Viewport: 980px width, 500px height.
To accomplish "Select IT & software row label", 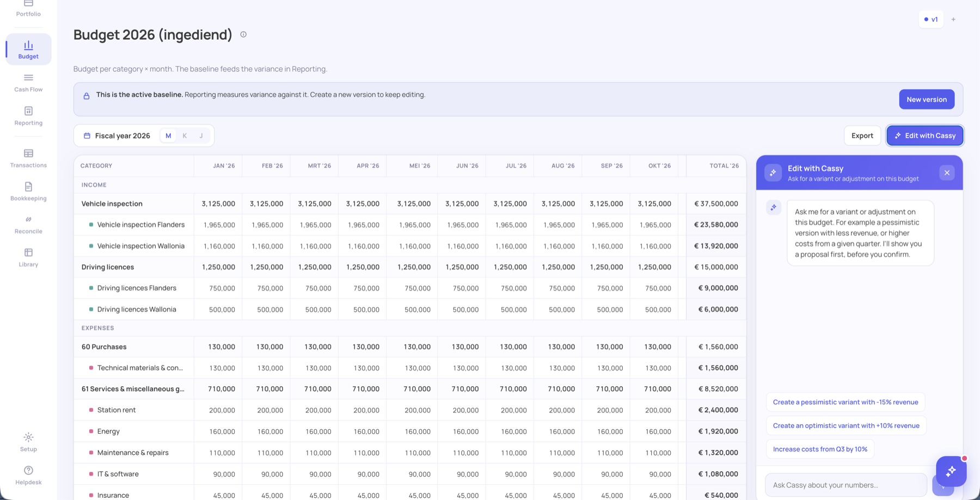I will tap(118, 474).
